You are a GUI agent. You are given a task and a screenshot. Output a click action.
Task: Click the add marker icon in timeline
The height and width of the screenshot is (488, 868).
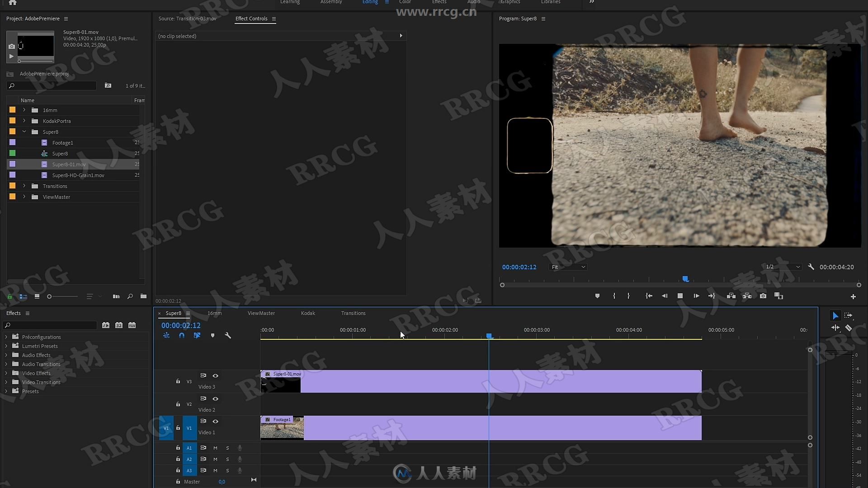212,335
